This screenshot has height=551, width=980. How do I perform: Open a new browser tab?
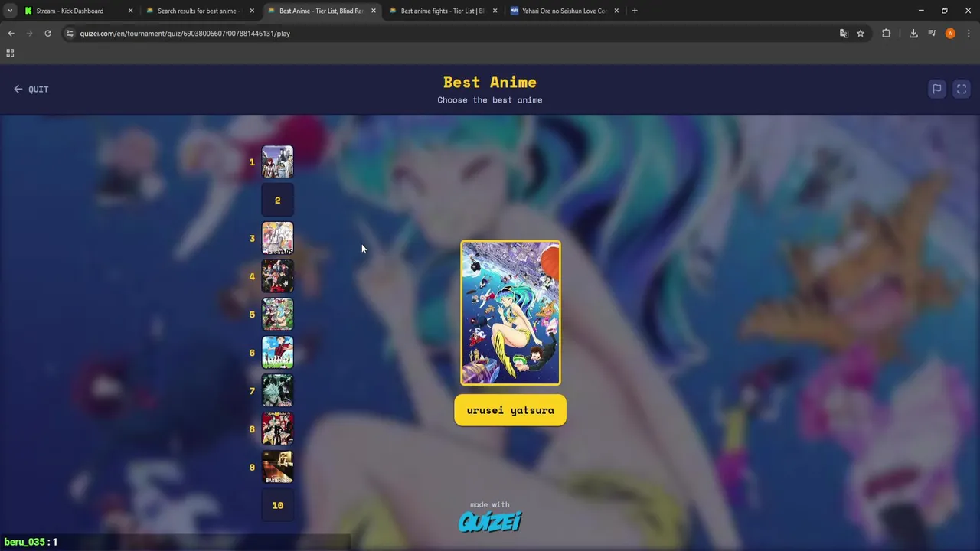(x=635, y=11)
